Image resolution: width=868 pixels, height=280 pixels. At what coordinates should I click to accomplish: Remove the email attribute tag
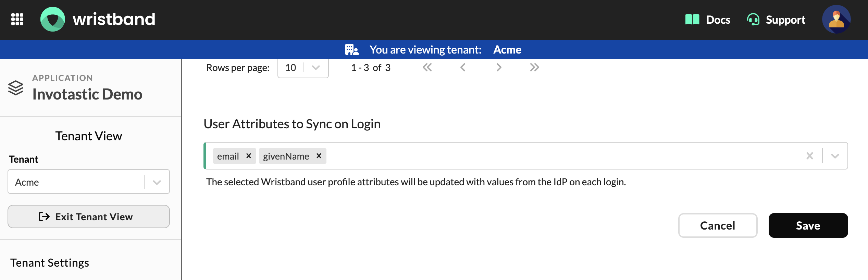(249, 156)
